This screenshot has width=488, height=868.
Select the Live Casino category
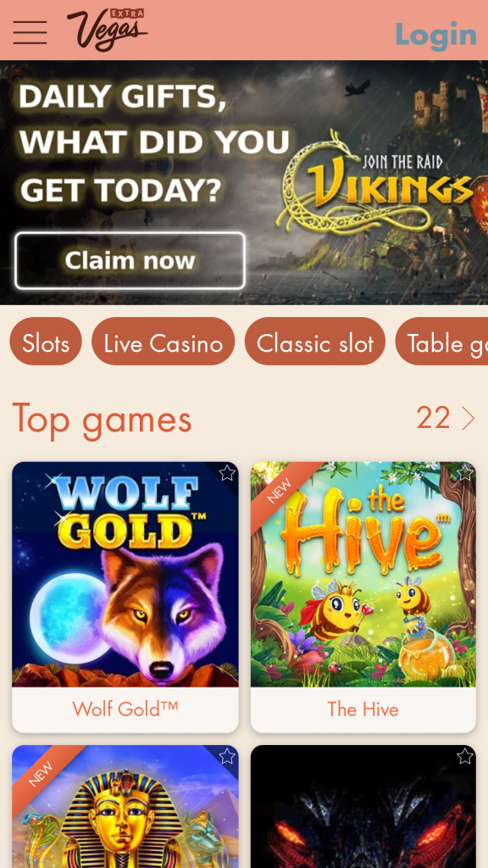point(164,342)
